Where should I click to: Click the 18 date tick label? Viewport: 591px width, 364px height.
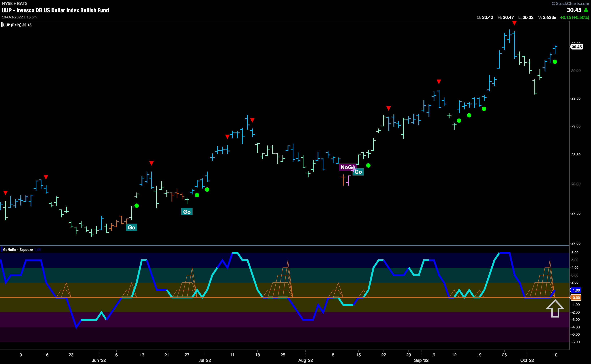258,355
